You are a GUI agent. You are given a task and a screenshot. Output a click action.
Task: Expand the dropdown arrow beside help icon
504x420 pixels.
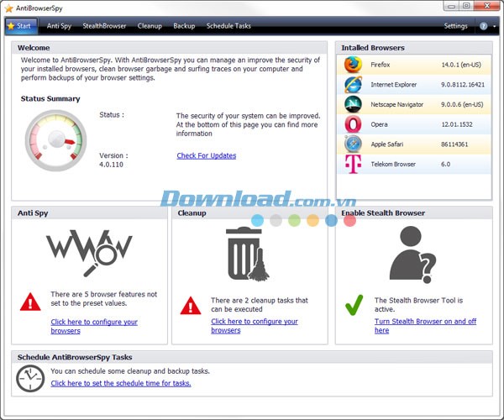click(x=495, y=26)
